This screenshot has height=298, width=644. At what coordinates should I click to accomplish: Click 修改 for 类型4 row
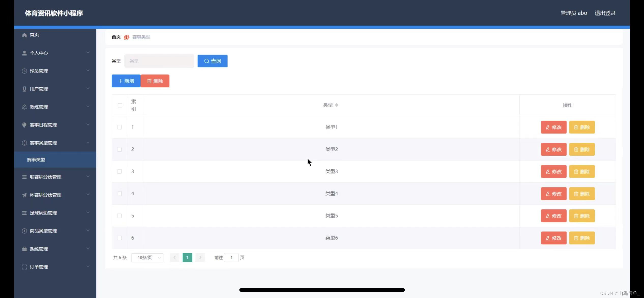tap(554, 194)
